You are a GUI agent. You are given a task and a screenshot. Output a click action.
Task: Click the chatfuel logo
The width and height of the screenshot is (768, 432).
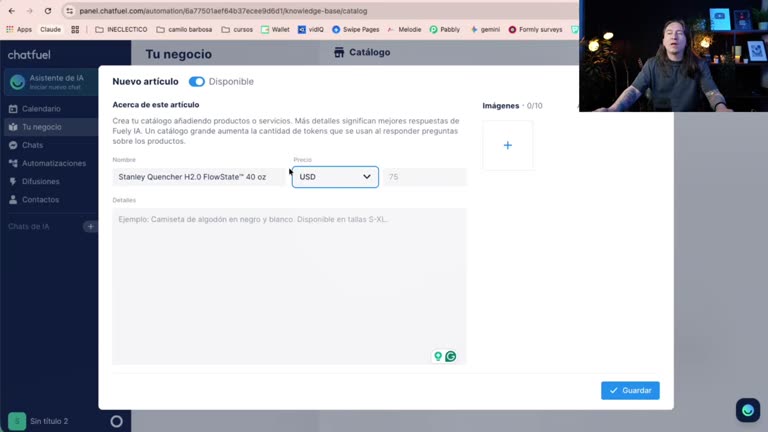click(x=29, y=55)
